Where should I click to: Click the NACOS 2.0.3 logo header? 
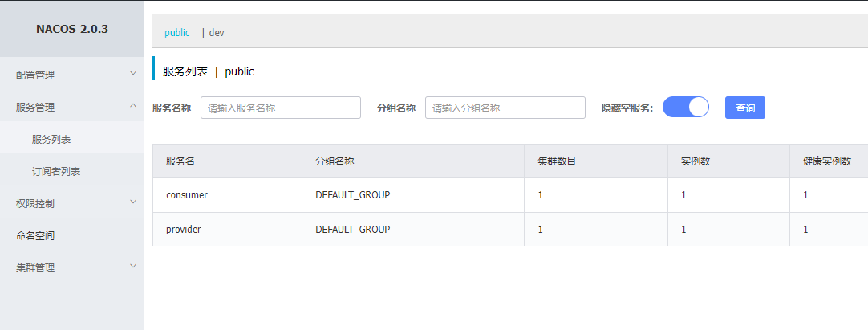coord(72,30)
